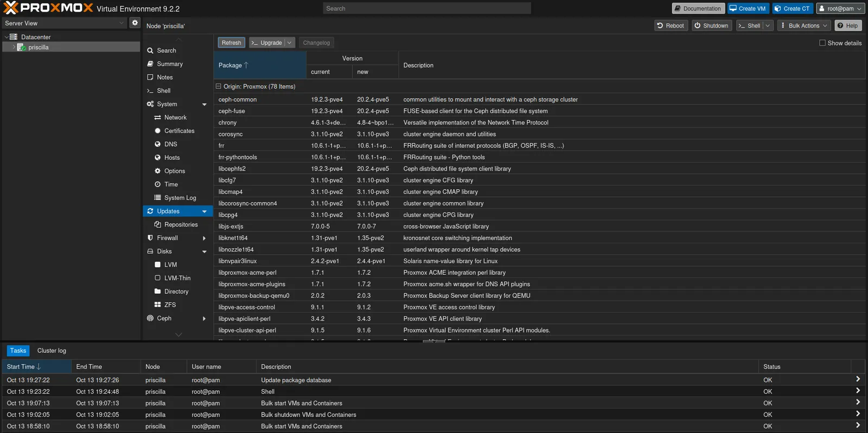Open the Documentation link button

[x=698, y=8]
